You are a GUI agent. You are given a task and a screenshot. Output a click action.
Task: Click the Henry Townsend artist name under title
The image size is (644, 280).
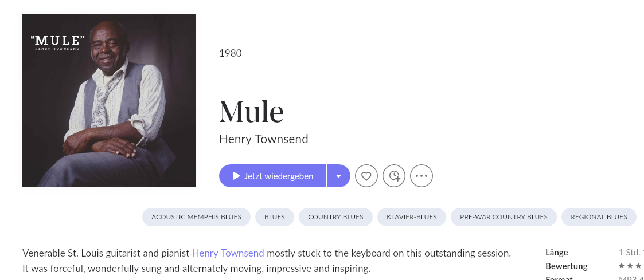[x=263, y=139]
